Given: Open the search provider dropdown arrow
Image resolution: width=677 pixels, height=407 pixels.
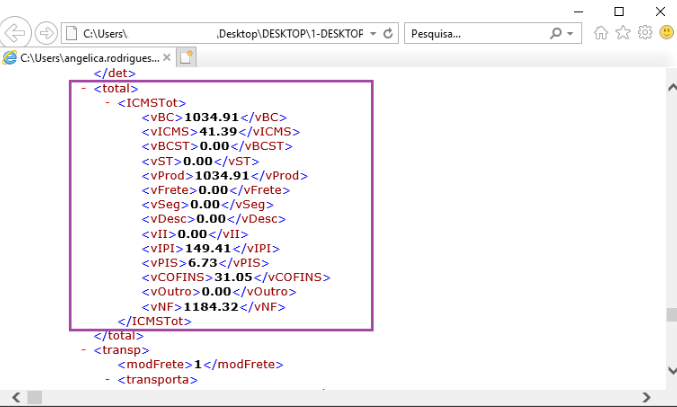Looking at the screenshot, I should coord(570,33).
